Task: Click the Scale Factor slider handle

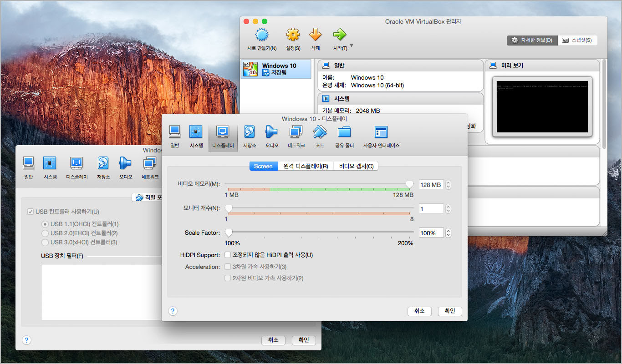Action: [x=229, y=233]
